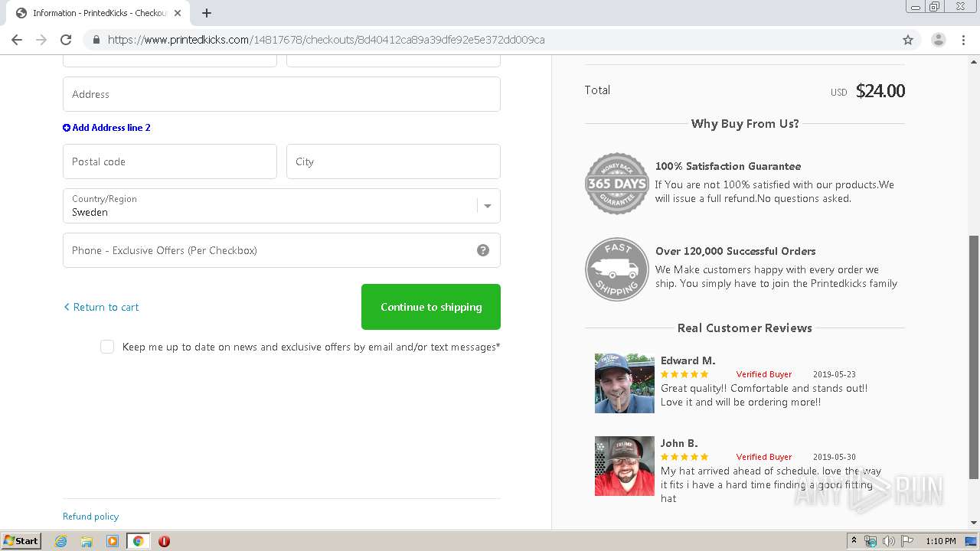Click 'Over 120,000 Successful Orders' heading
Screen dimensions: 980x551
[x=736, y=251]
